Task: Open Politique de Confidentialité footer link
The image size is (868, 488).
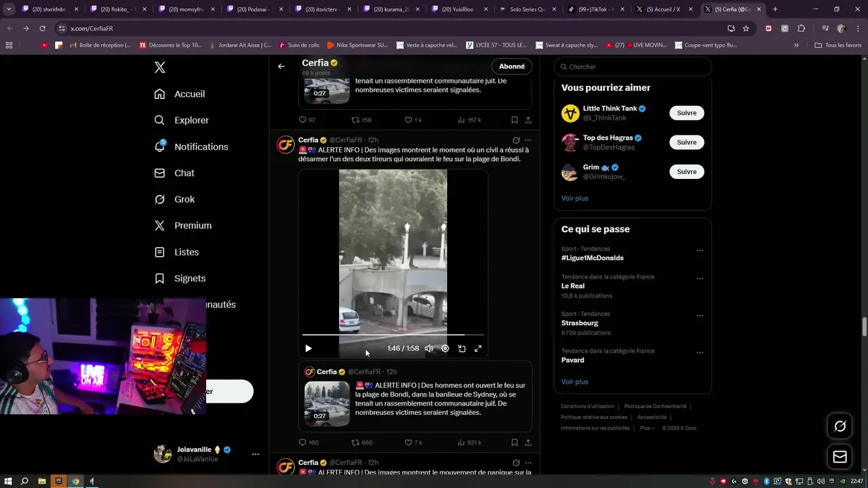Action: point(655,406)
